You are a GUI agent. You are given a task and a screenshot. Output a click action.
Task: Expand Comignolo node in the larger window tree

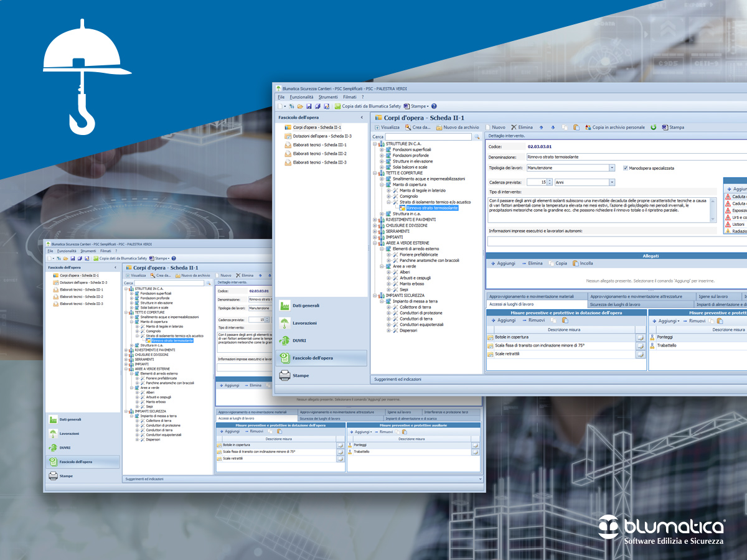(389, 196)
